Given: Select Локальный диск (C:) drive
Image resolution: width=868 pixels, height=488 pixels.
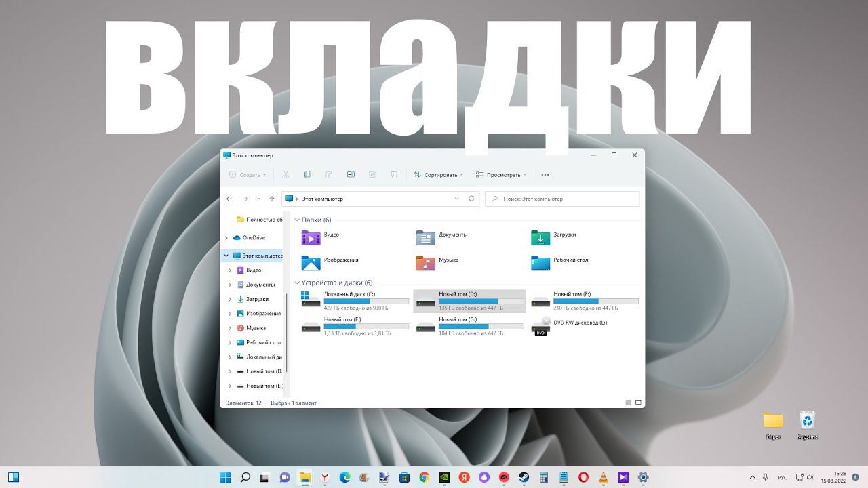Looking at the screenshot, I should (355, 301).
